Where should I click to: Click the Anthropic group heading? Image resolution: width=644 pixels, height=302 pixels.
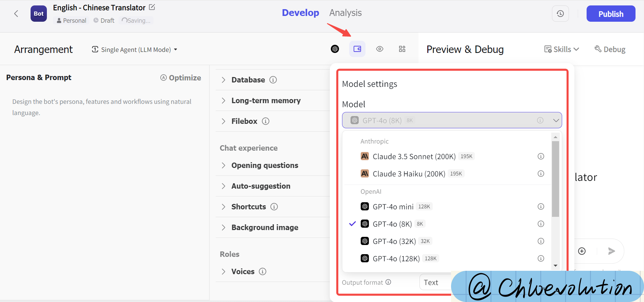(374, 141)
